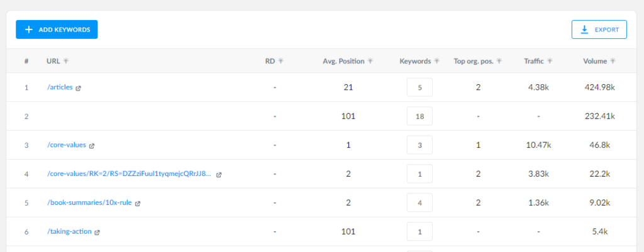Select the volume value 46.8k
The image size is (644, 252).
(x=599, y=145)
